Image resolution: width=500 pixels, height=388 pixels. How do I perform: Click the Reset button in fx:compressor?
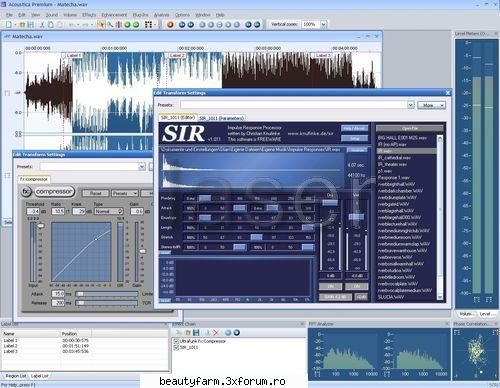click(x=95, y=193)
